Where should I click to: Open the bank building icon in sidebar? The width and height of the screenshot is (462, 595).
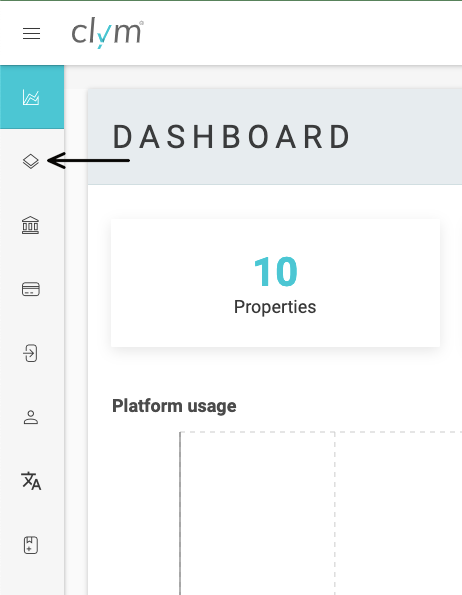[31, 225]
